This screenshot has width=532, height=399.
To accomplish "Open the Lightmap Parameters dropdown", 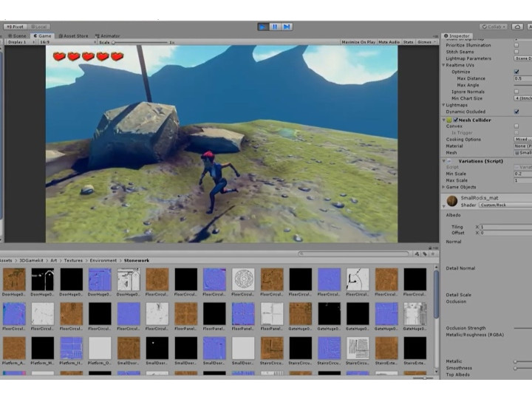I will 523,58.
